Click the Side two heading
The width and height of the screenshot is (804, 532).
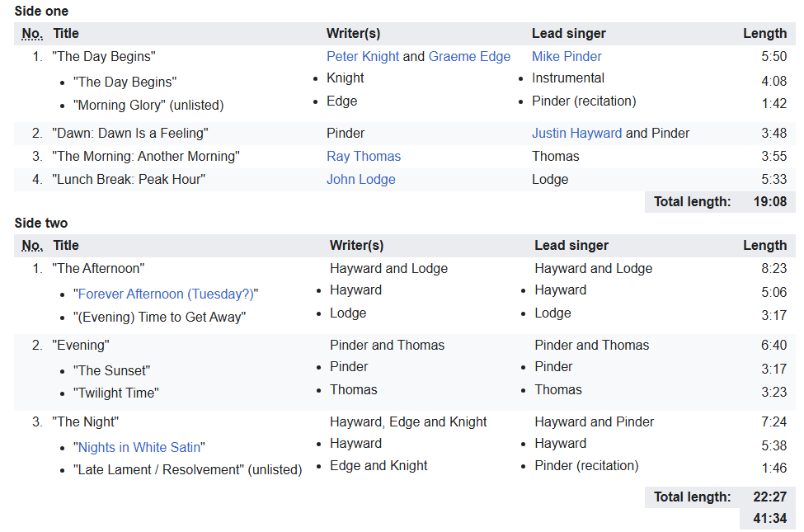[41, 224]
